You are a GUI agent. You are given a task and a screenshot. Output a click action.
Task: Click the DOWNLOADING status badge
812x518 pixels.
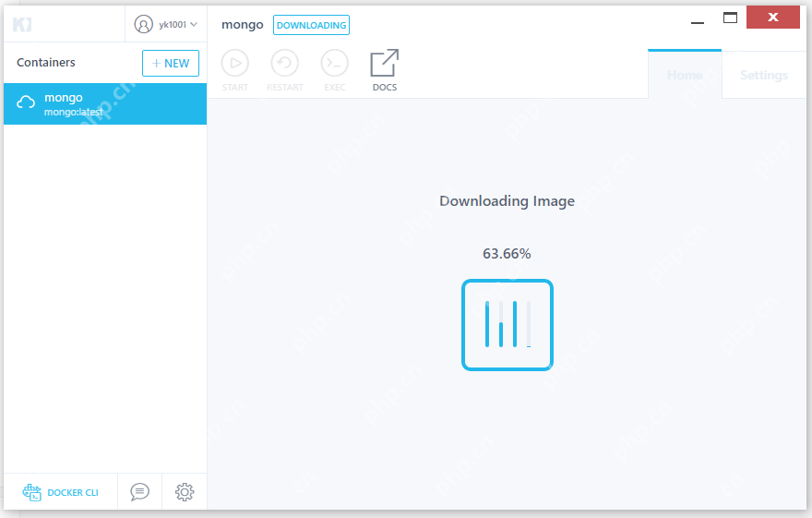[311, 25]
